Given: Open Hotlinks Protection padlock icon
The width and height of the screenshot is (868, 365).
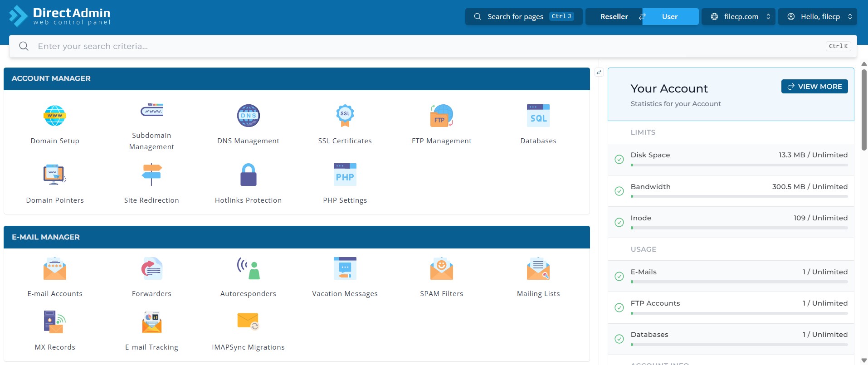Looking at the screenshot, I should coord(248,175).
